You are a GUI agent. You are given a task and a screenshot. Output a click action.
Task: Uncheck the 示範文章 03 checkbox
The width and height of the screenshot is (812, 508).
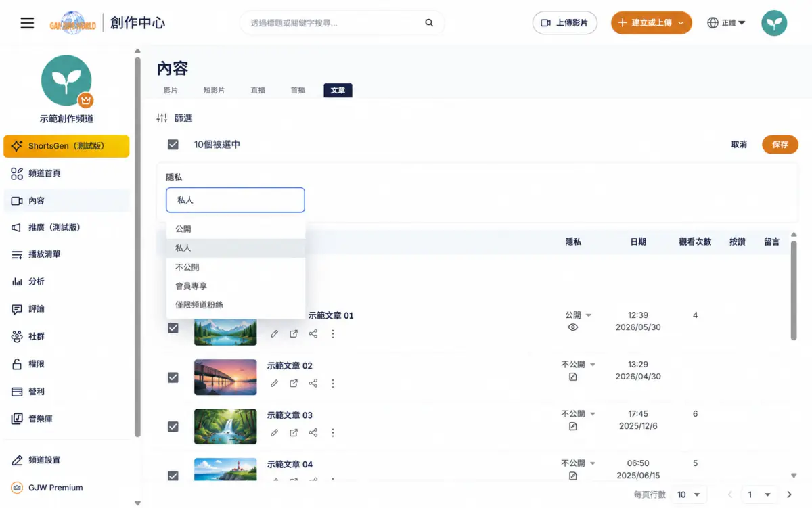tap(173, 427)
